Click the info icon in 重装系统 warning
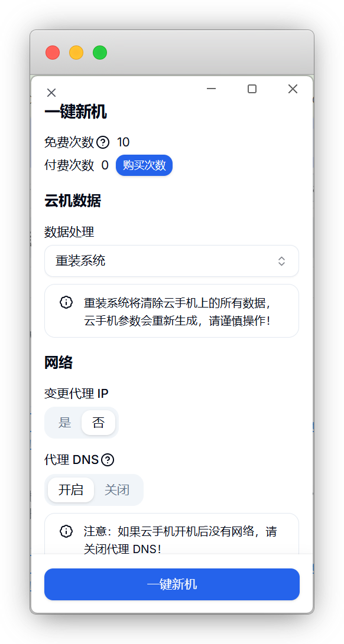Viewport: 344px width, 644px height. point(66,303)
